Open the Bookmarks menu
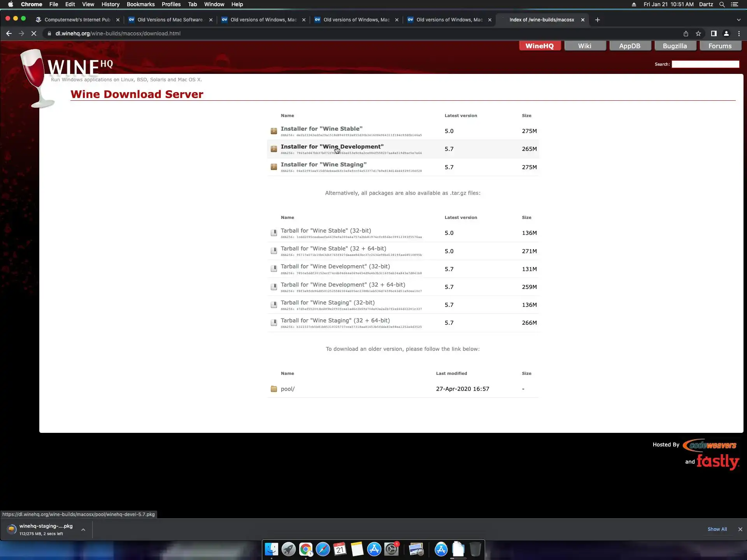747x560 pixels. coord(140,4)
